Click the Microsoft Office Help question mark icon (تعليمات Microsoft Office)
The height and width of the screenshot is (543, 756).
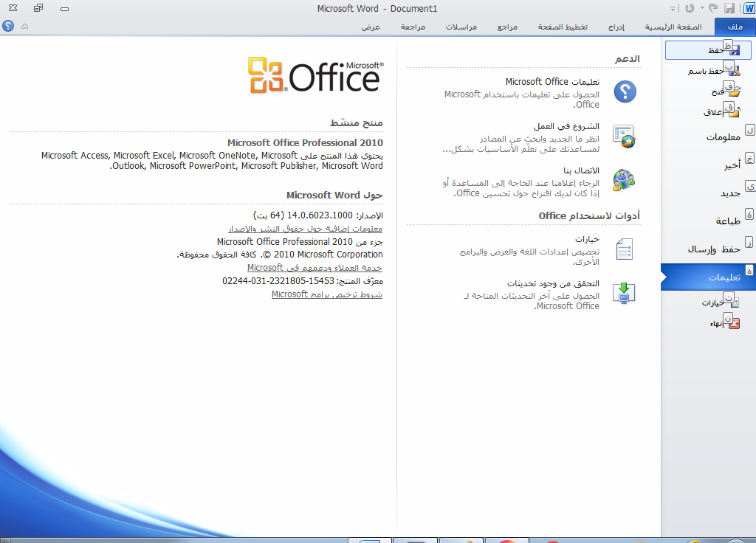(x=625, y=91)
